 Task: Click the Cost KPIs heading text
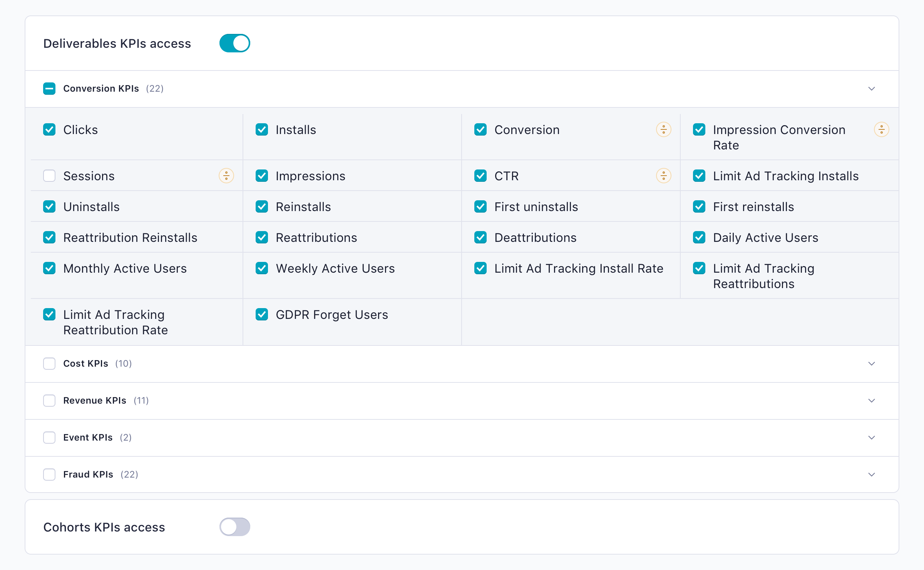[85, 364]
